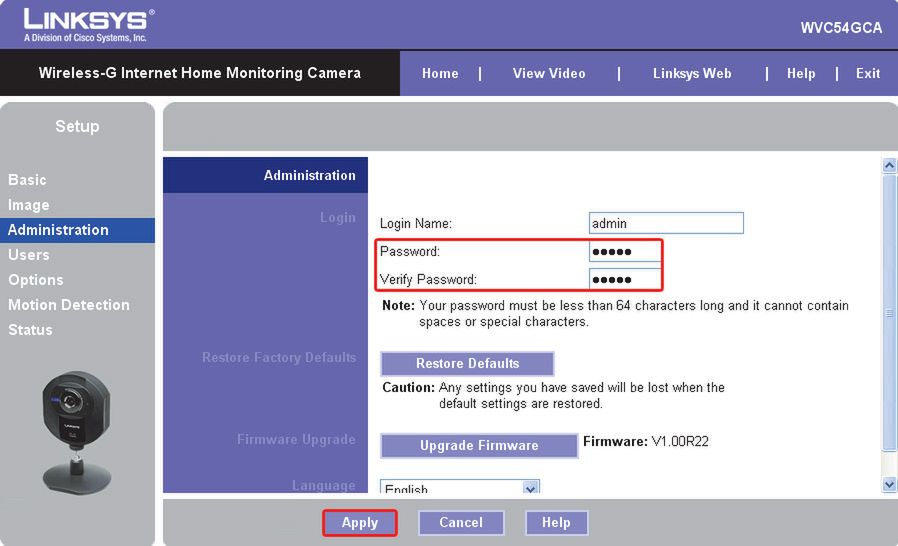Go to Linksys Web link
Screen dimensions: 898x546
coord(692,73)
